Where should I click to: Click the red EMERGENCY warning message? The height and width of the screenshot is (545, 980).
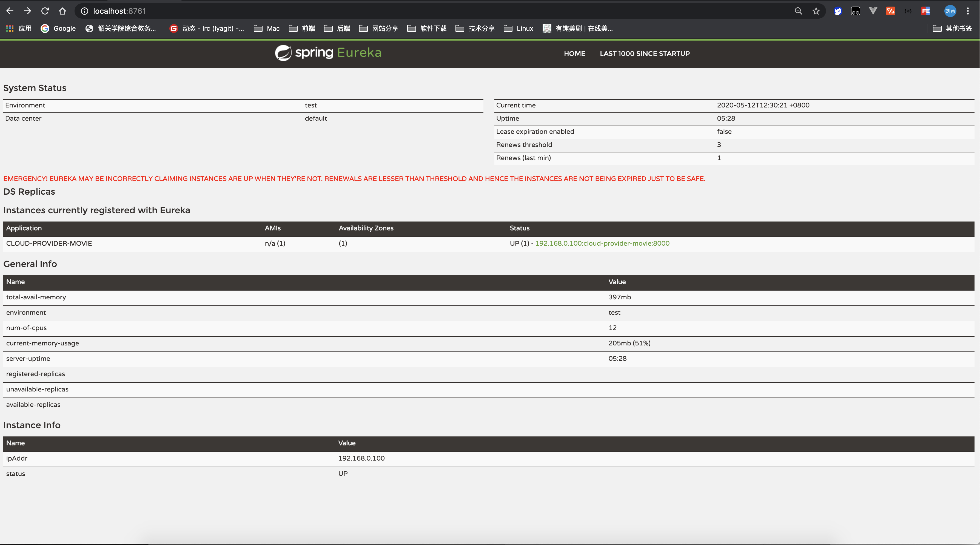click(x=354, y=178)
